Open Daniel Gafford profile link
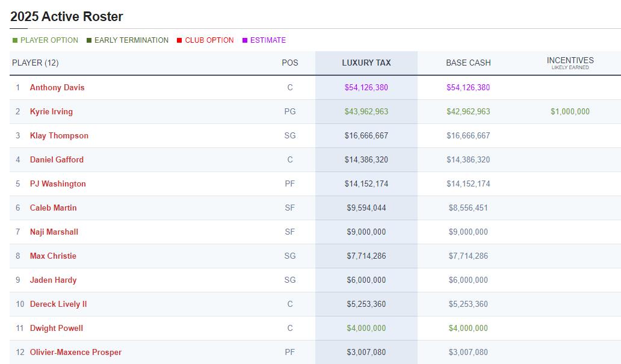621x364 pixels. (57, 159)
